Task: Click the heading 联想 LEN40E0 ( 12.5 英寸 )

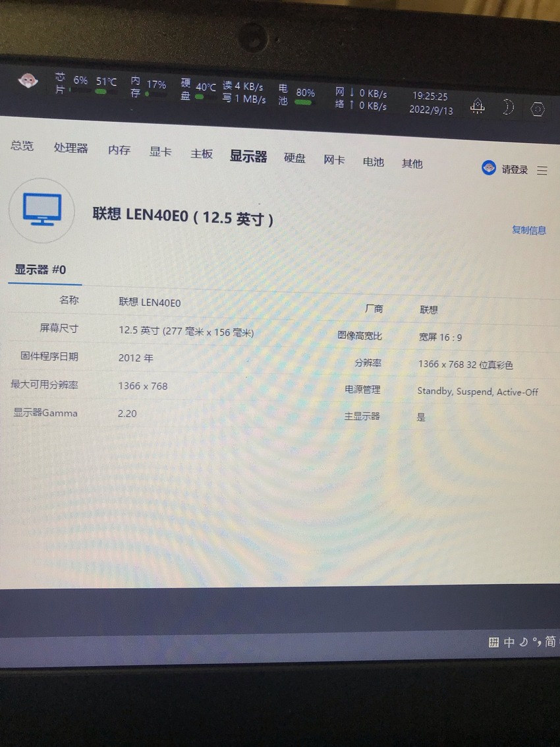Action: 183,217
